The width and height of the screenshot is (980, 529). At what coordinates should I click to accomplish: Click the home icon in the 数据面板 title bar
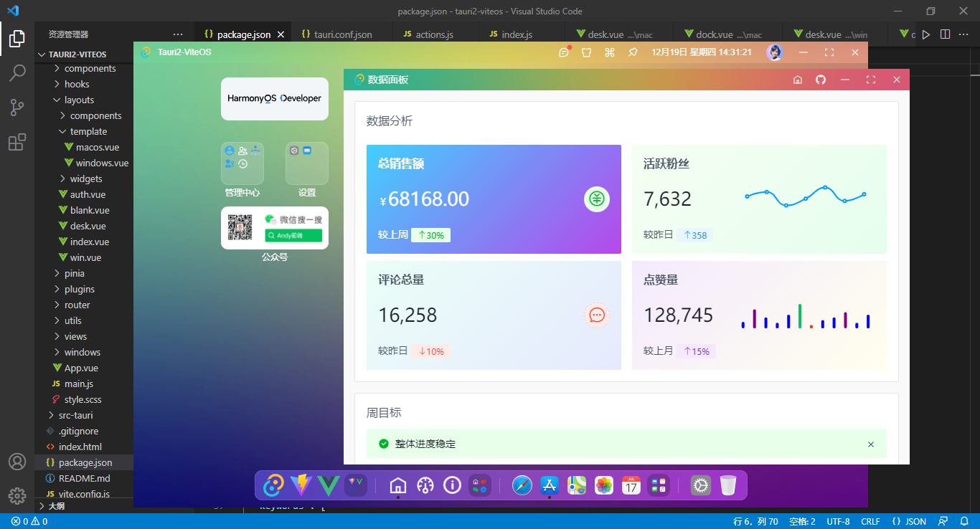(x=797, y=80)
